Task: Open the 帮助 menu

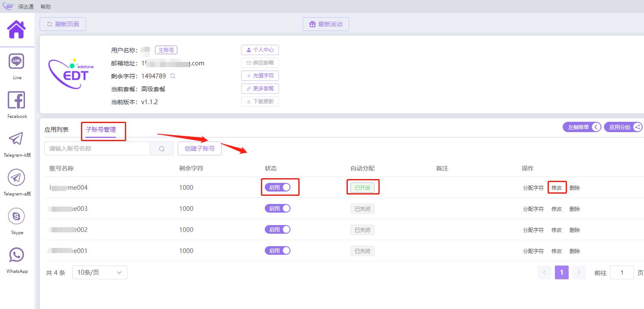Action: point(45,6)
